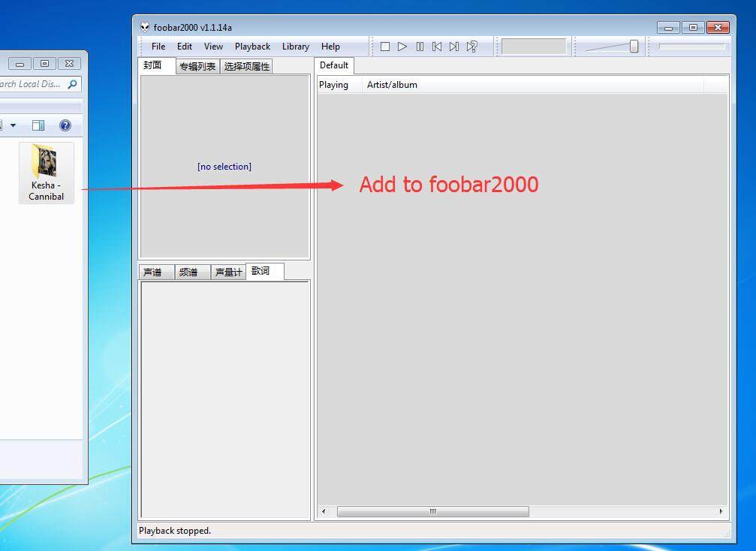The width and height of the screenshot is (756, 551).
Task: Click the magnifier icon in Explorer search
Action: tap(72, 84)
